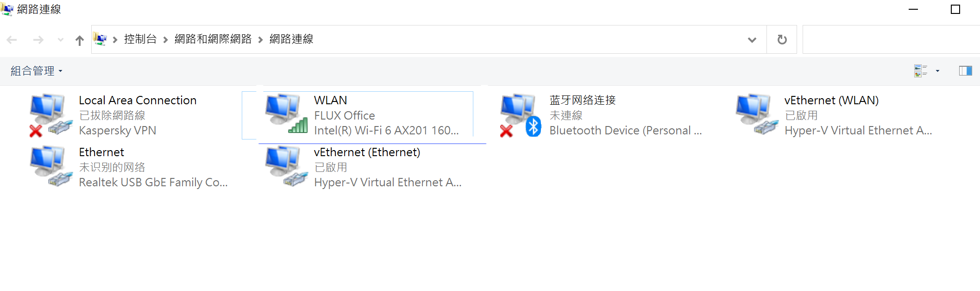
Task: Open the 組合管理 organize menu
Action: point(36,71)
